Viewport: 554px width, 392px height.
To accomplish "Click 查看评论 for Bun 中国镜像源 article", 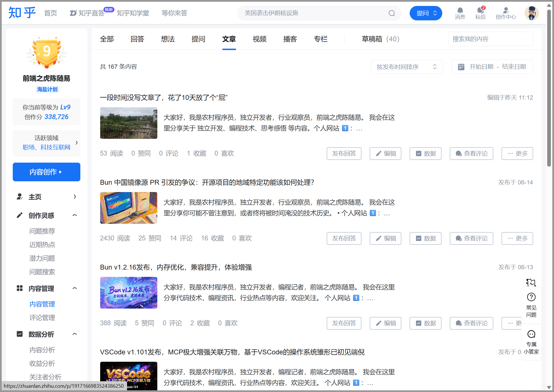I will 471,238.
